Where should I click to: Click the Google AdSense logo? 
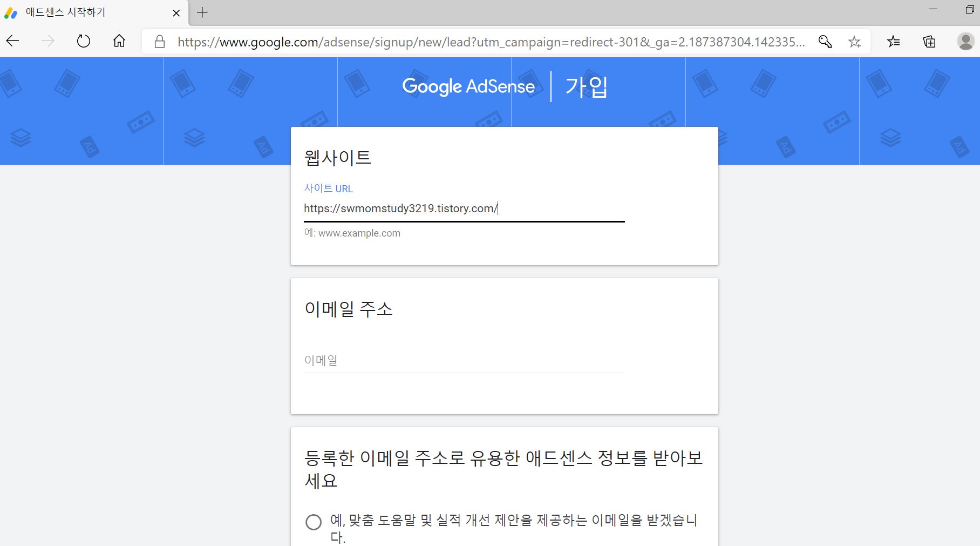pos(468,86)
